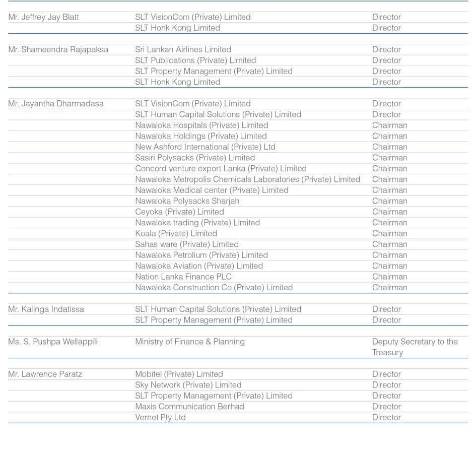Click Director beside Vernet Pty Ltd
Screen dimensions: 476x457
pyautogui.click(x=386, y=418)
